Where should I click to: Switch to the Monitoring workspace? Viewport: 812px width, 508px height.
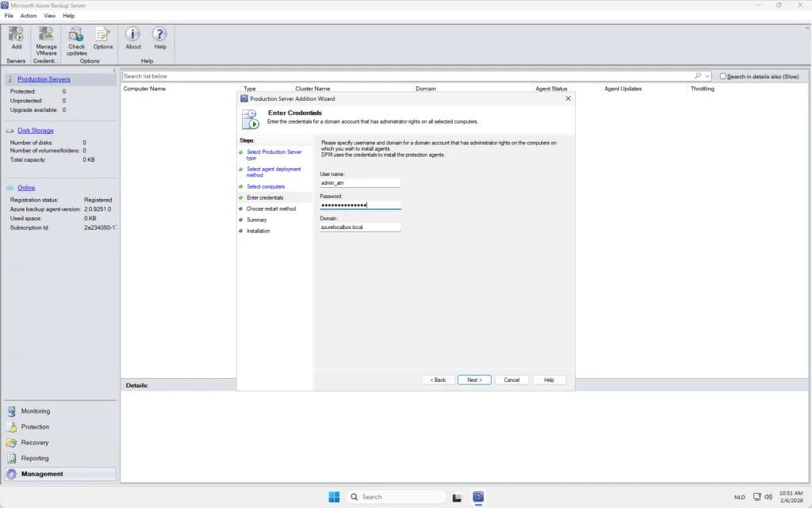(35, 411)
